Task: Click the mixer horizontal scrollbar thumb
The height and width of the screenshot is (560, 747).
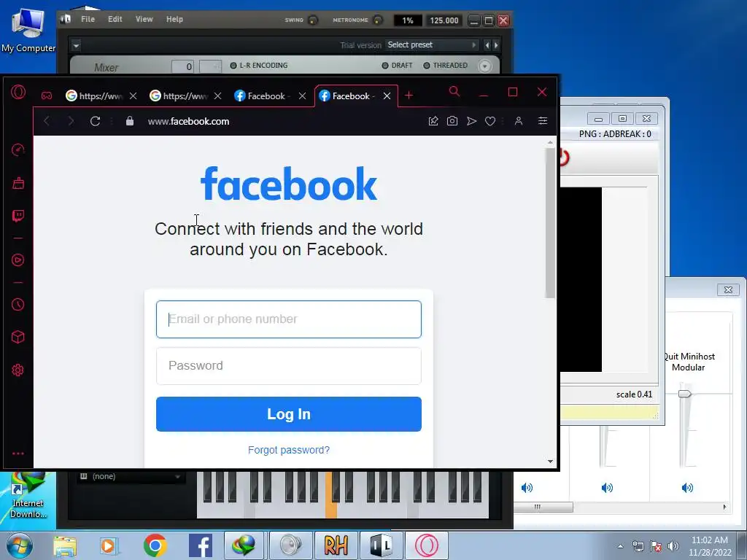Action: [x=543, y=507]
